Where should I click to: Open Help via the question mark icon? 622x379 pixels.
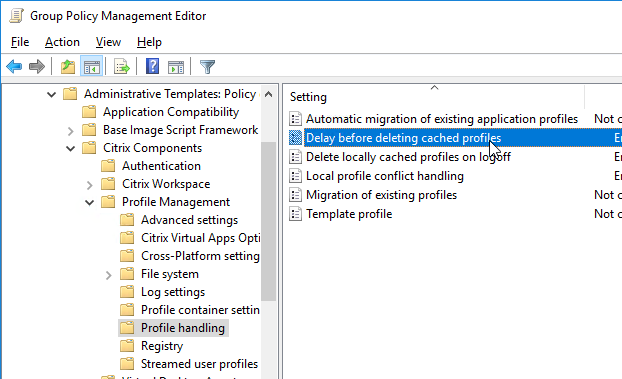click(x=152, y=66)
